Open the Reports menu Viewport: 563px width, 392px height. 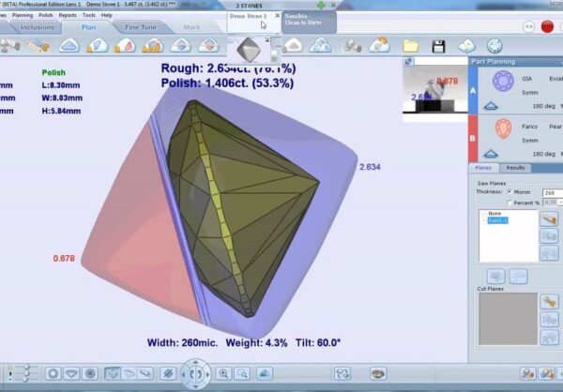68,15
